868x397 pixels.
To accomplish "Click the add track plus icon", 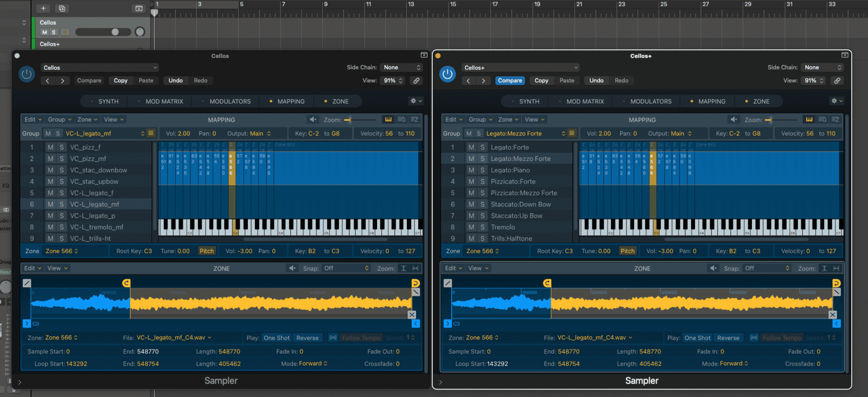I will coord(43,8).
